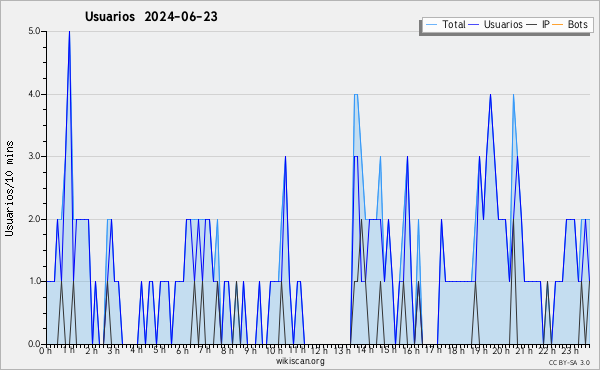Click the 'CC BY-SA 3.0' license text
Screen dimensions: 600x370
coord(569,363)
